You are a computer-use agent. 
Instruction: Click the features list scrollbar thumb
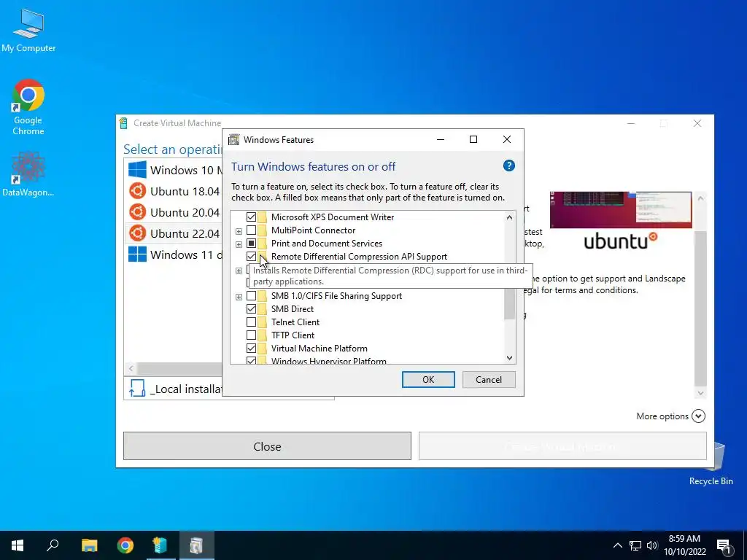click(x=510, y=303)
